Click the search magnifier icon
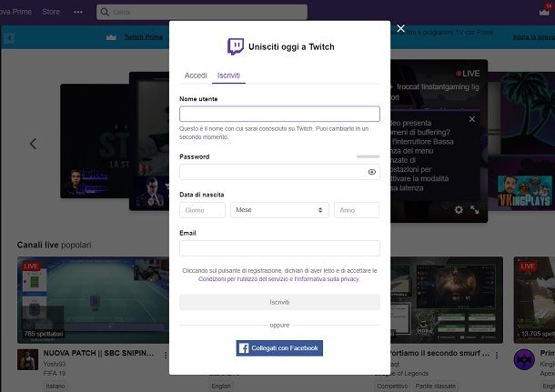This screenshot has height=392, width=555. 105,12
